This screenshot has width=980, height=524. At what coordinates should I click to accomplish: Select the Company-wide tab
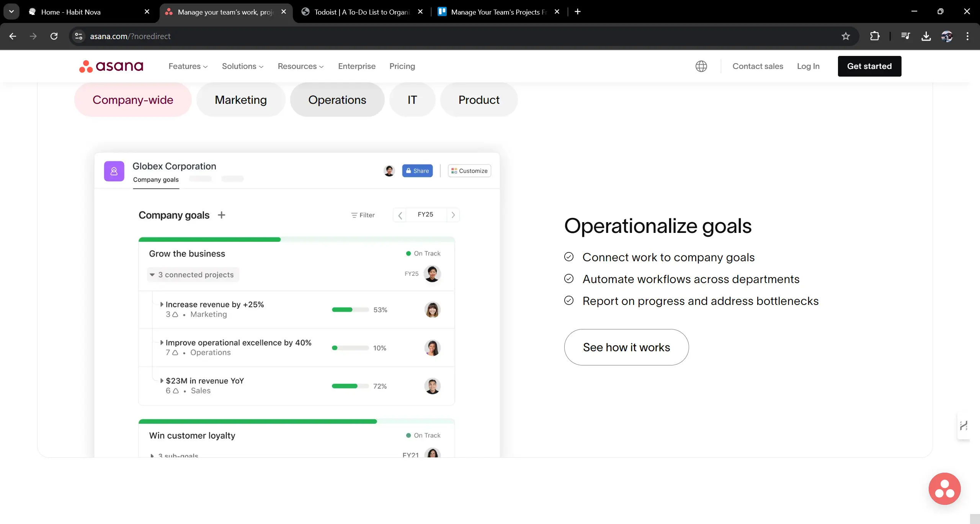(x=133, y=100)
